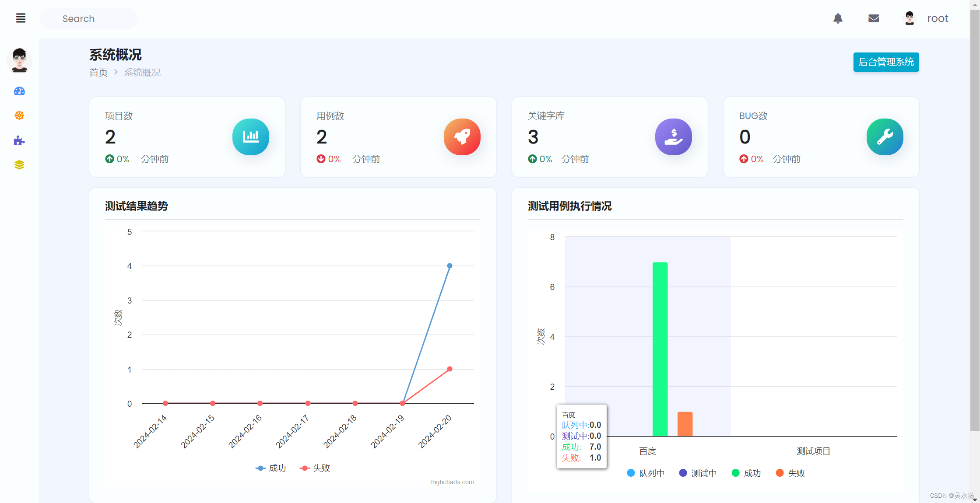Image resolution: width=980 pixels, height=503 pixels.
Task: Go to 首页 breadcrumb link
Action: pyautogui.click(x=98, y=73)
